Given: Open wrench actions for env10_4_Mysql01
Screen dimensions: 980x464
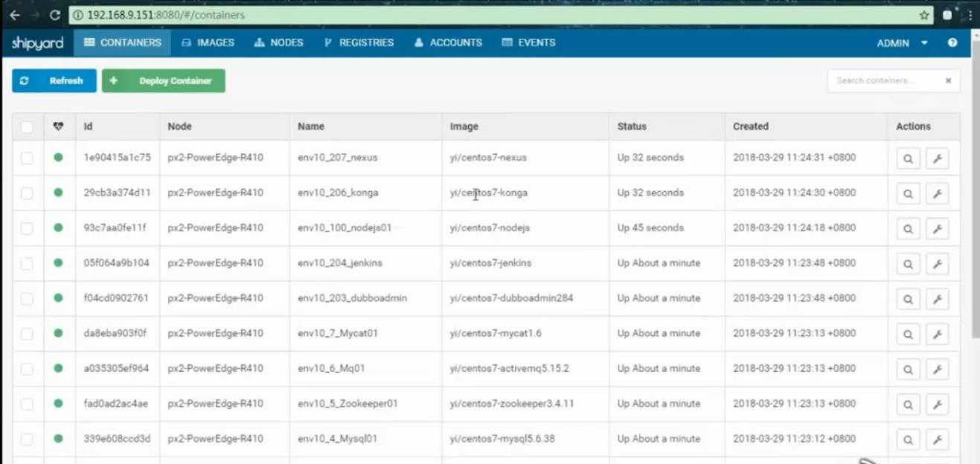Looking at the screenshot, I should pyautogui.click(x=938, y=440).
